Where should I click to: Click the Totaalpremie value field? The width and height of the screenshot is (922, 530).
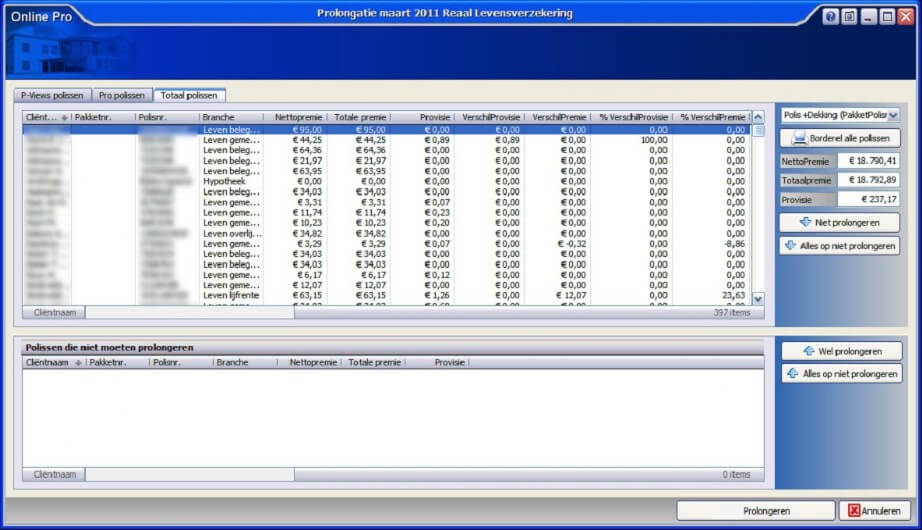click(x=868, y=180)
